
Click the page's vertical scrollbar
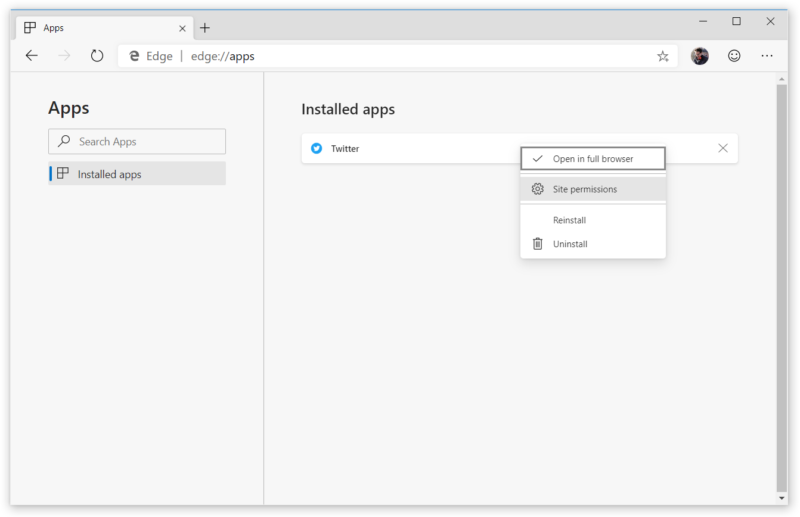[781, 287]
